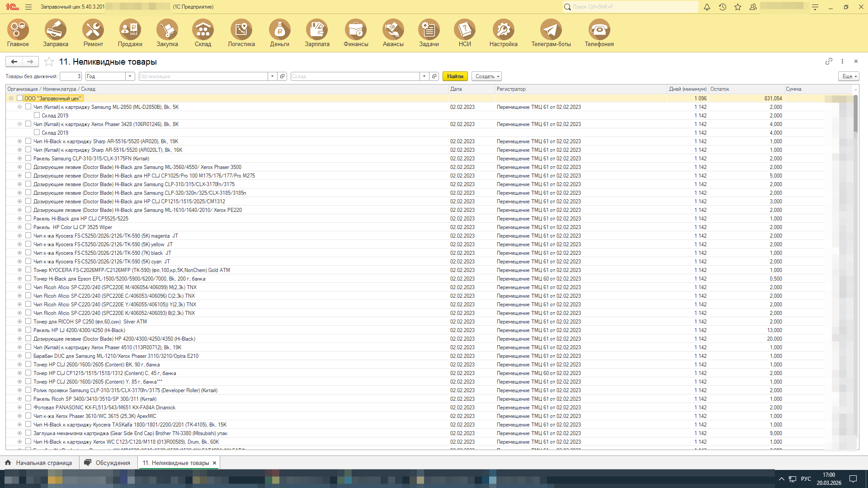Go to the Начальная страница tab
Viewport: 868px width, 488px height.
pos(39,463)
